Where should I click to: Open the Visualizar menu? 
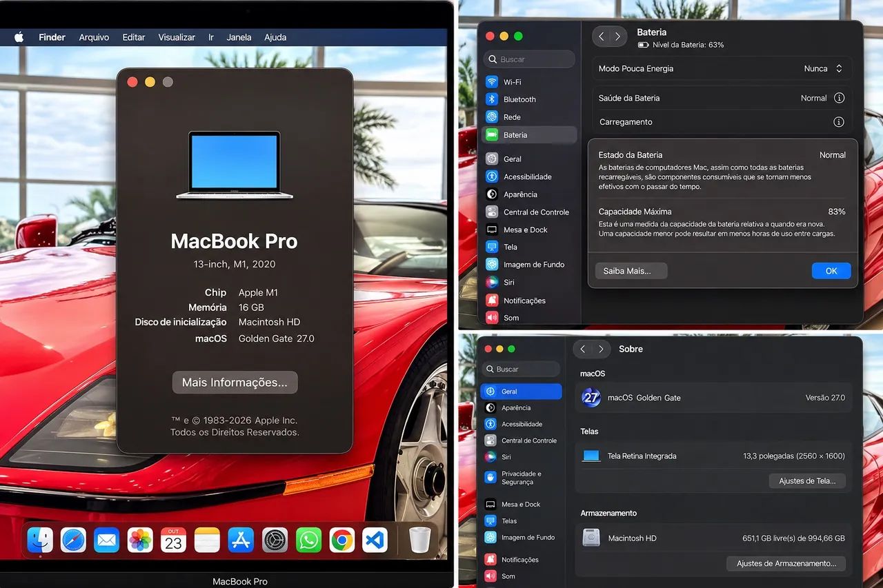pos(177,37)
